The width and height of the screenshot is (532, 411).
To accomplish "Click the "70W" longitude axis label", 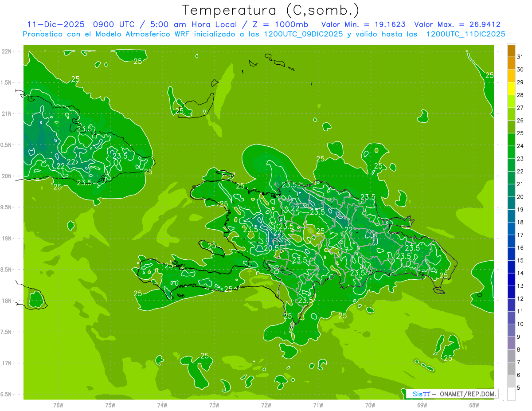I will coord(370,405).
